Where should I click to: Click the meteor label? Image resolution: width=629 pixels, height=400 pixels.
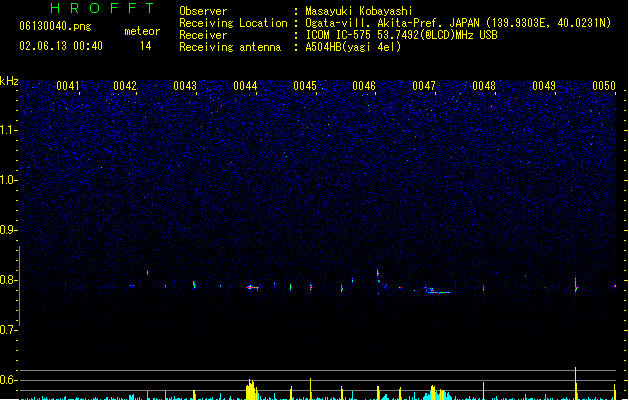point(142,31)
